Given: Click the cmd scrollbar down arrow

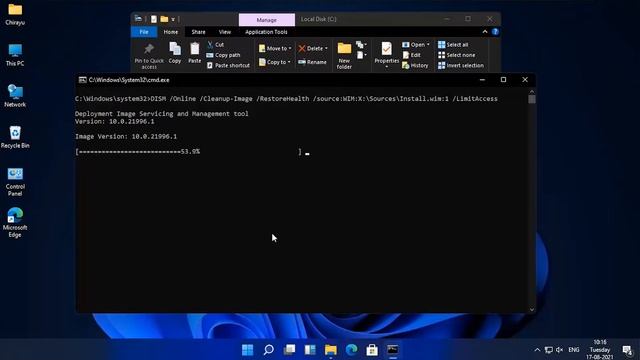Looking at the screenshot, I should coord(531,309).
